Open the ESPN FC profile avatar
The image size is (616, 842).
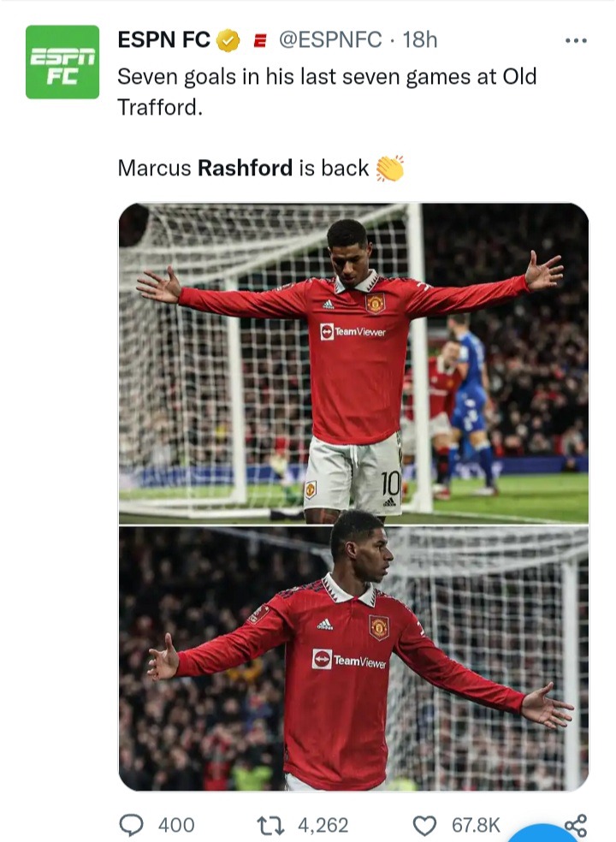[62, 62]
